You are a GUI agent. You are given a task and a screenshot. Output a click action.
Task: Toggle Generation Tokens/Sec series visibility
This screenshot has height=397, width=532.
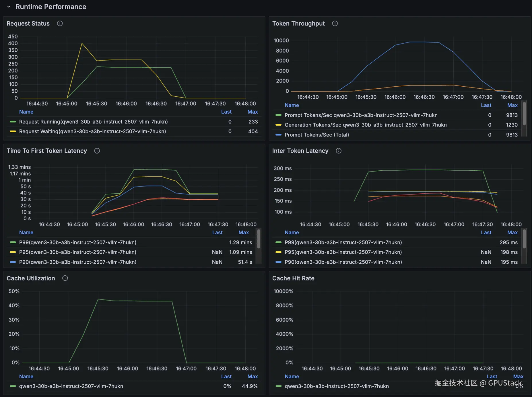click(366, 125)
